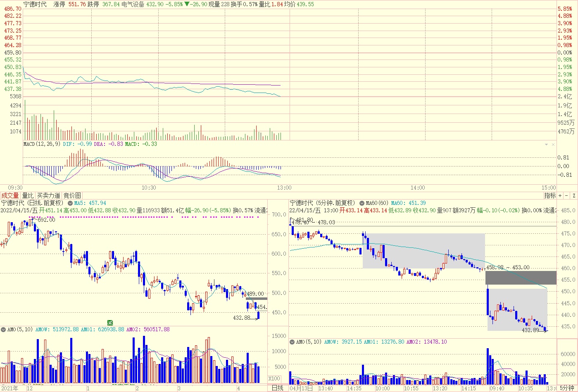Image resolution: width=578 pixels, height=392 pixels.
Task: Click the Z button beside 指标
Action: click(x=574, y=195)
